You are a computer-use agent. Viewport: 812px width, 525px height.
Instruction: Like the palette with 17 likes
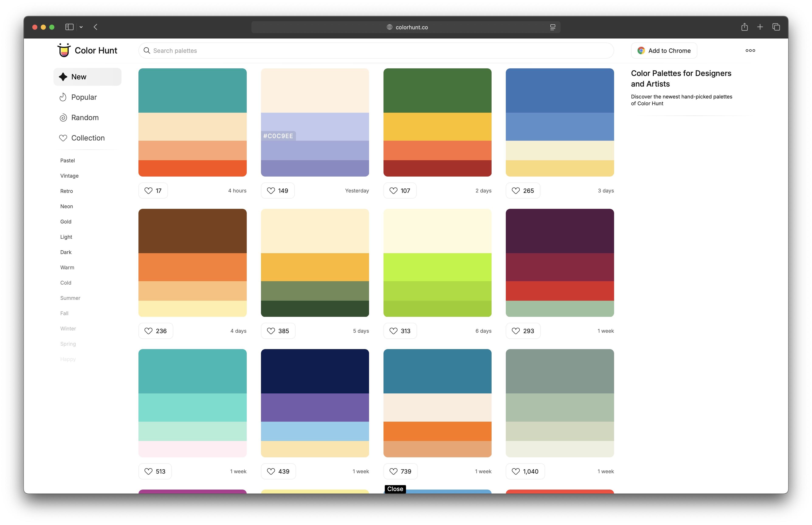[153, 191]
